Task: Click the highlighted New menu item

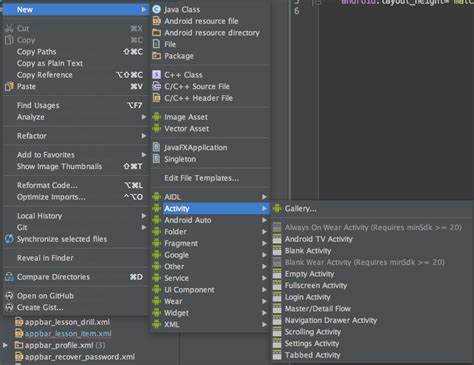Action: pyautogui.click(x=75, y=10)
